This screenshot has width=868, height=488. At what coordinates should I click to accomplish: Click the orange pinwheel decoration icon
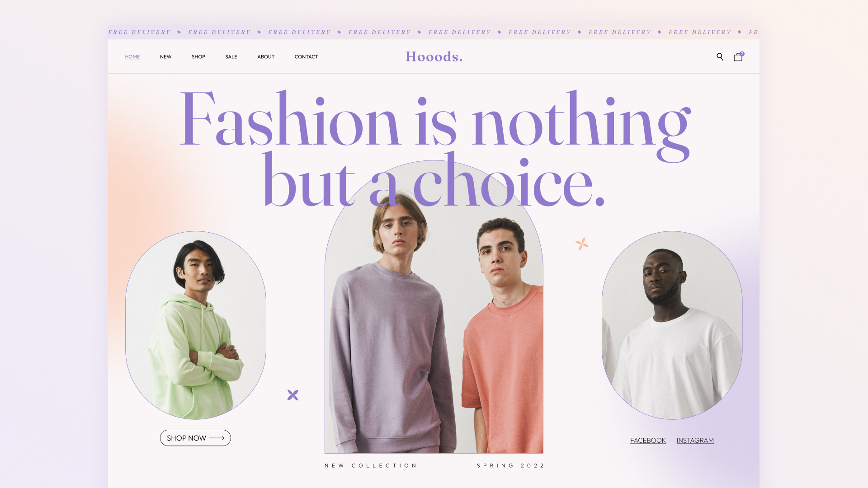(582, 244)
